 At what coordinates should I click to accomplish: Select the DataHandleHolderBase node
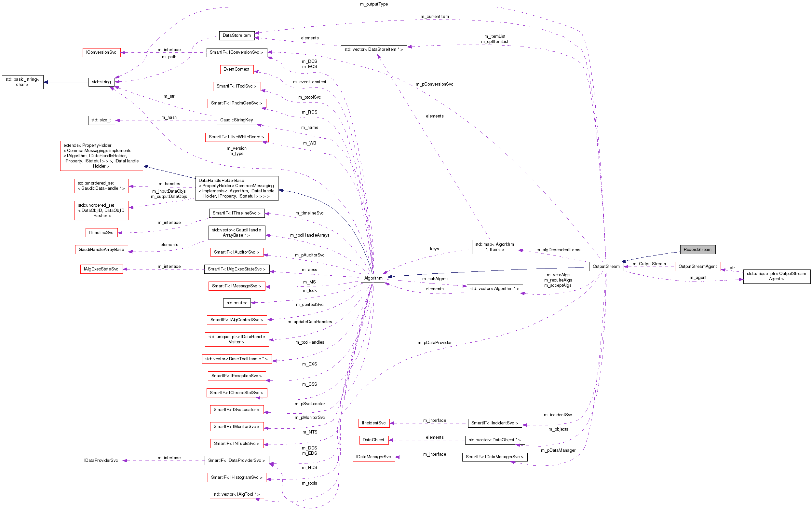[x=237, y=188]
